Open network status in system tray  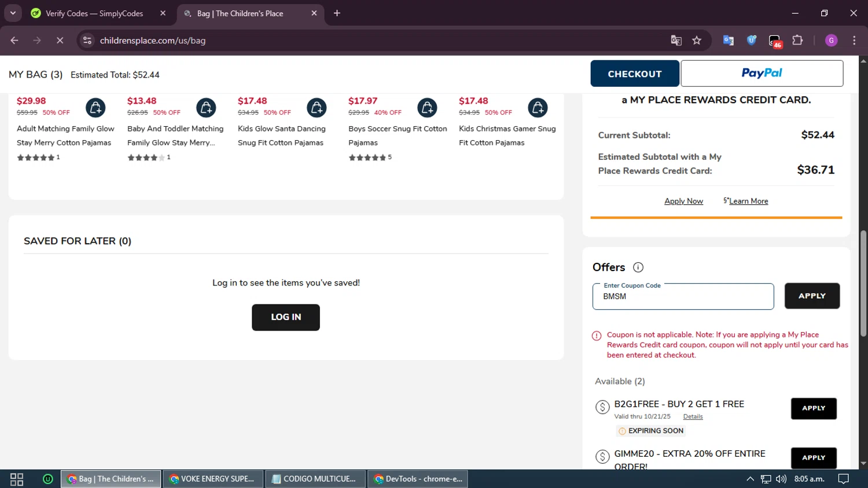(x=766, y=479)
